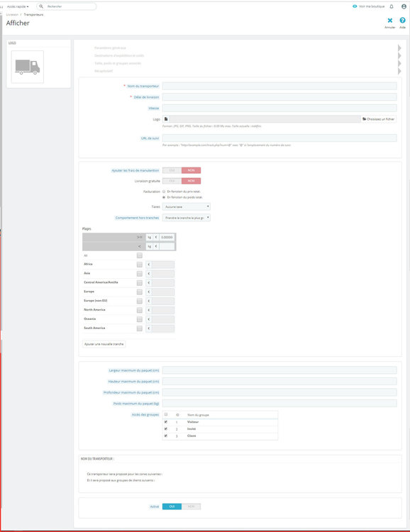Click arrow beside Taille, poids step
Screen dimensions: 410x532
399,63
